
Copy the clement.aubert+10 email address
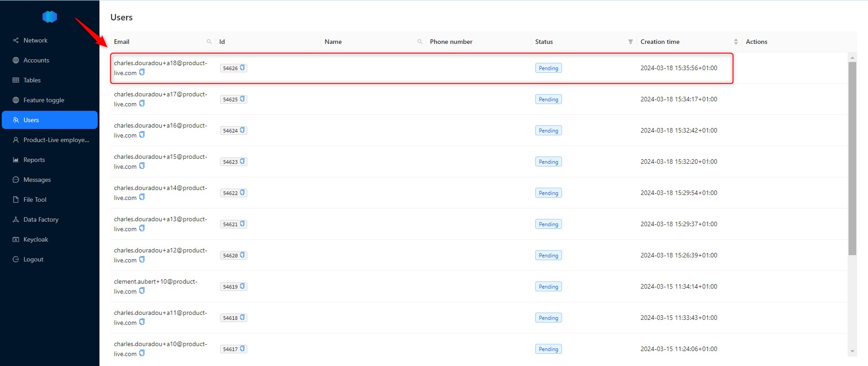[x=142, y=291]
